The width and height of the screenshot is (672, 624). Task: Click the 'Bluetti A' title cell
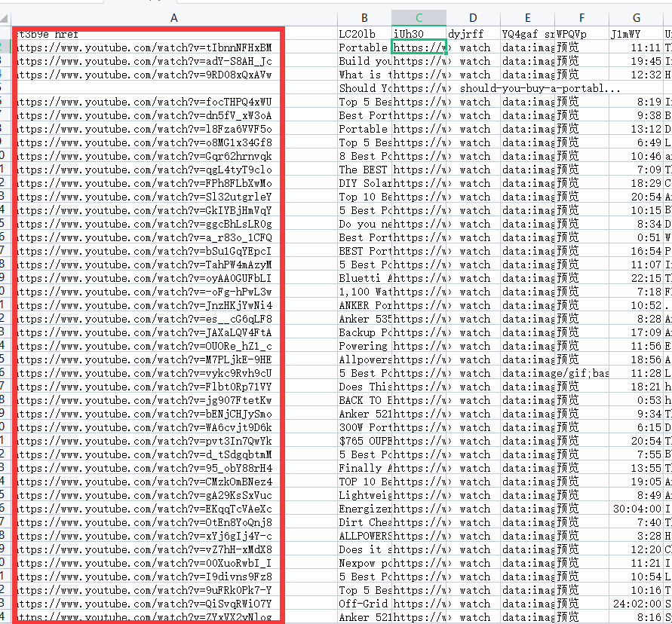[364, 278]
